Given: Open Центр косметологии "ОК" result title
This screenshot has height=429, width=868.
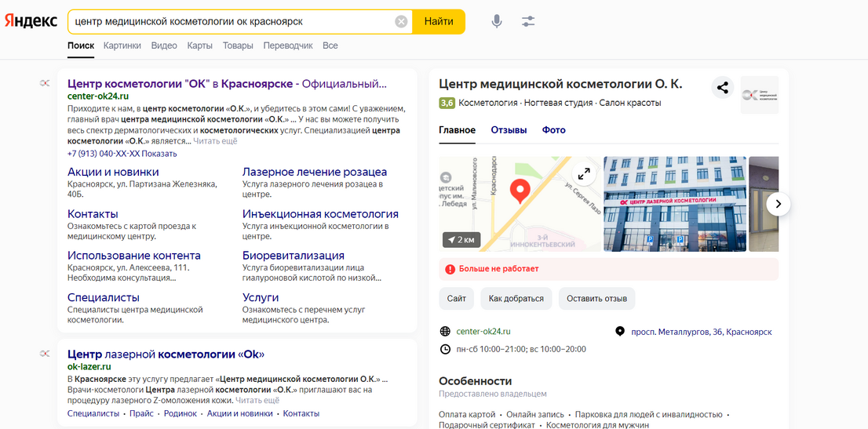Looking at the screenshot, I should point(227,84).
